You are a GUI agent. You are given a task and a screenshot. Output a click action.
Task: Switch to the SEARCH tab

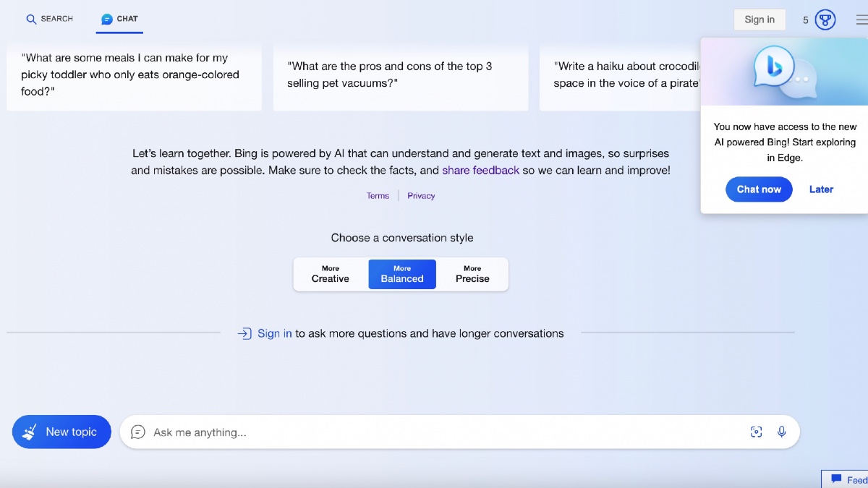(x=49, y=20)
